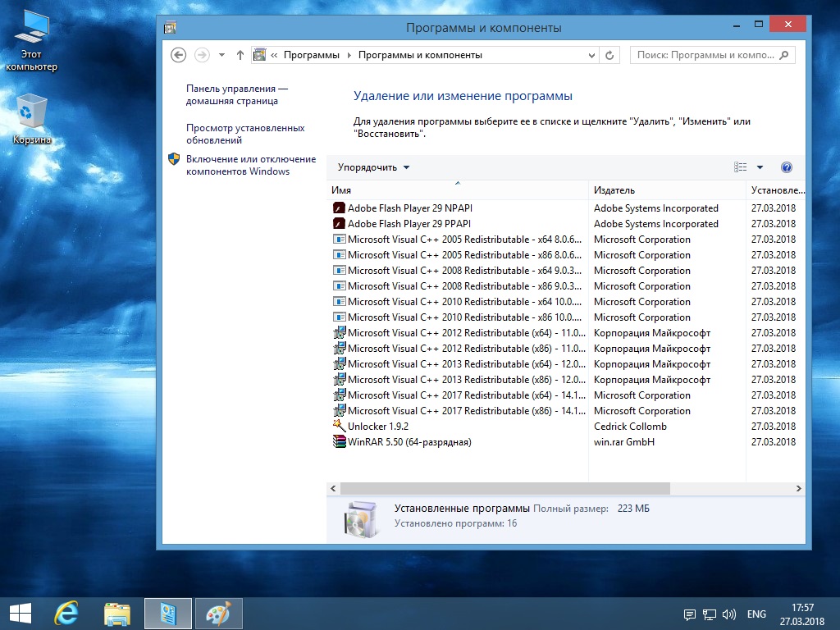Click the Adobe Flash Player 29 PPAPI icon
The image size is (840, 630).
pyautogui.click(x=339, y=223)
